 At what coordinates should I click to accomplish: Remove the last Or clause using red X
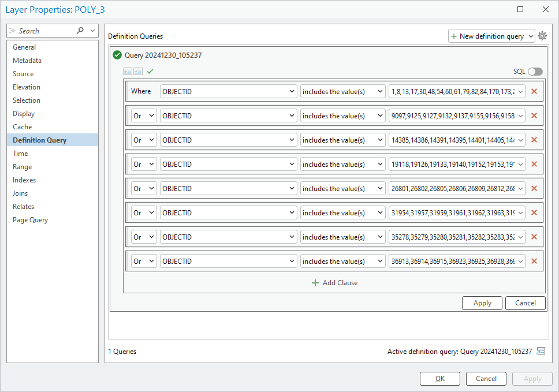point(534,260)
